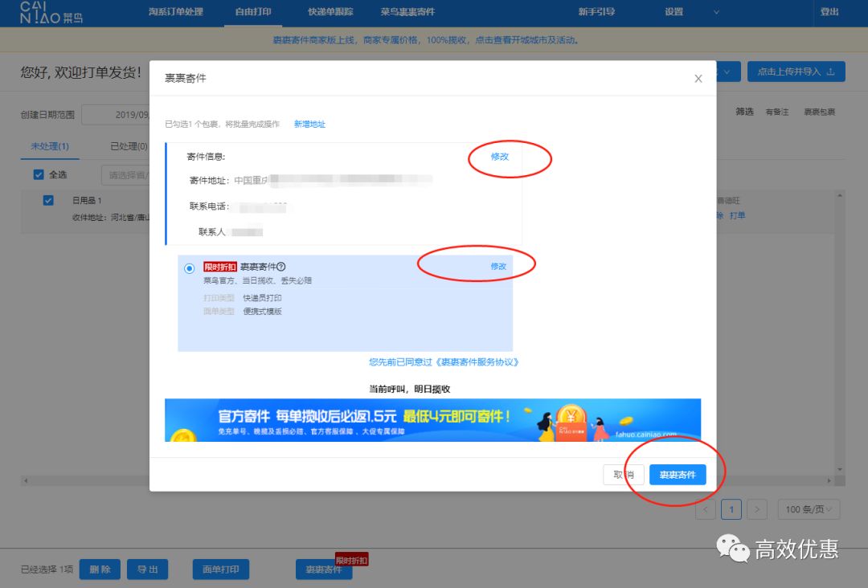Viewport: 868px width, 588px height.
Task: Click the next page arrow
Action: [757, 509]
